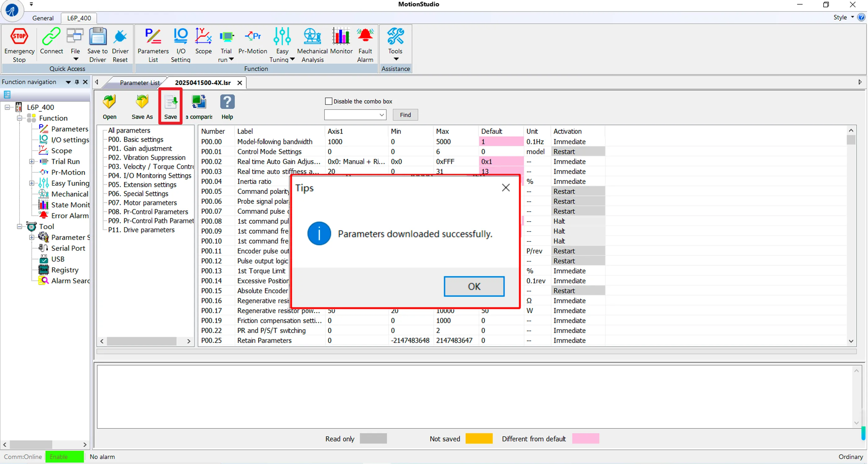Expand the Trial Run tree node
This screenshot has height=465, width=868.
[x=32, y=162]
